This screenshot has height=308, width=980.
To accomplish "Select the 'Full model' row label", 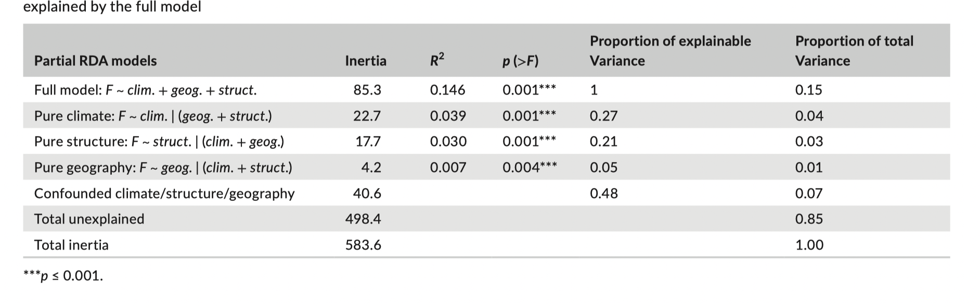I will [145, 90].
